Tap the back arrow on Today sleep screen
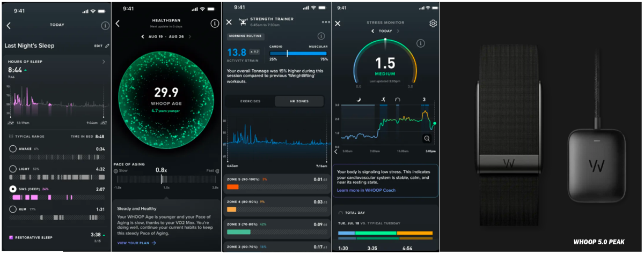Image resolution: width=644 pixels, height=255 pixels. [9, 25]
